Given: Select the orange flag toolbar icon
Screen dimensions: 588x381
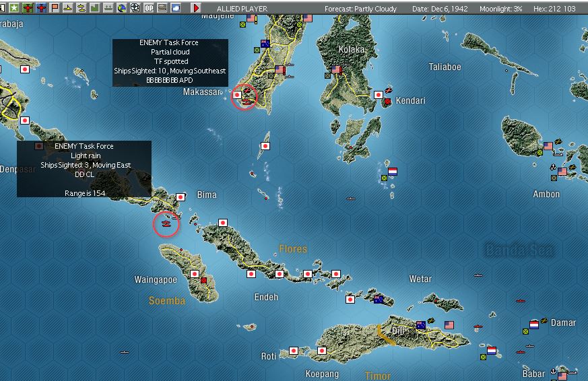Looking at the screenshot, I should [55, 7].
